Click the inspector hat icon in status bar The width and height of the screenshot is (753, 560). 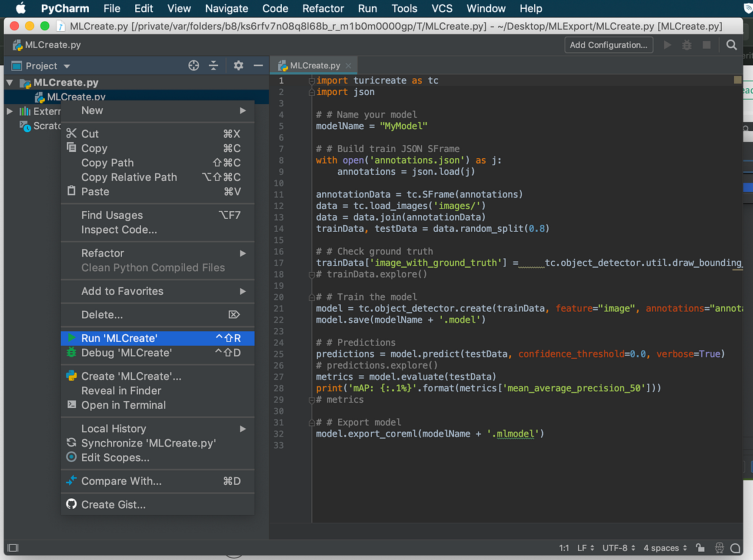720,548
